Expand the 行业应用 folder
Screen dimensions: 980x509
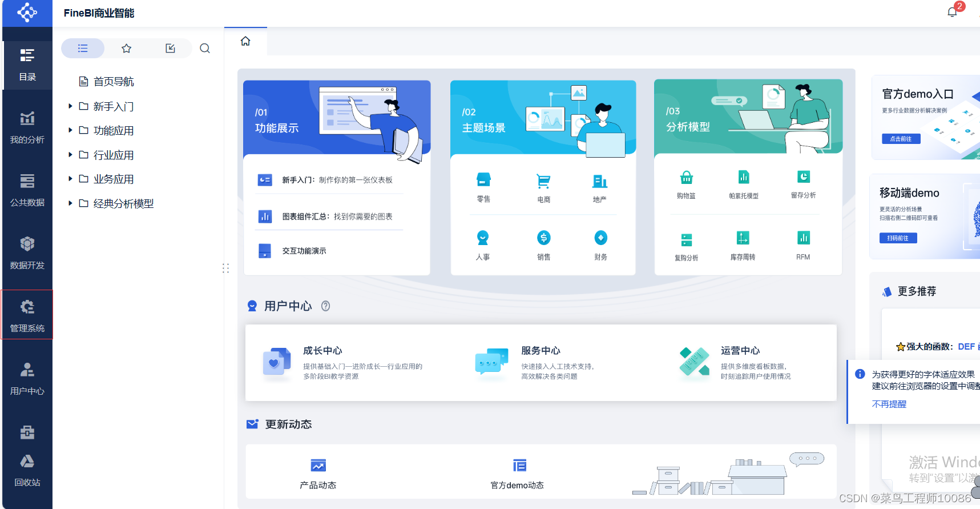[x=70, y=155]
